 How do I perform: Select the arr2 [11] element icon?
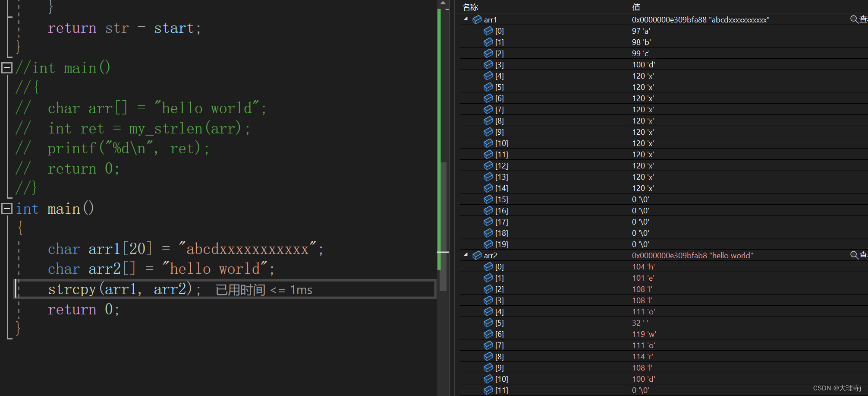[488, 390]
